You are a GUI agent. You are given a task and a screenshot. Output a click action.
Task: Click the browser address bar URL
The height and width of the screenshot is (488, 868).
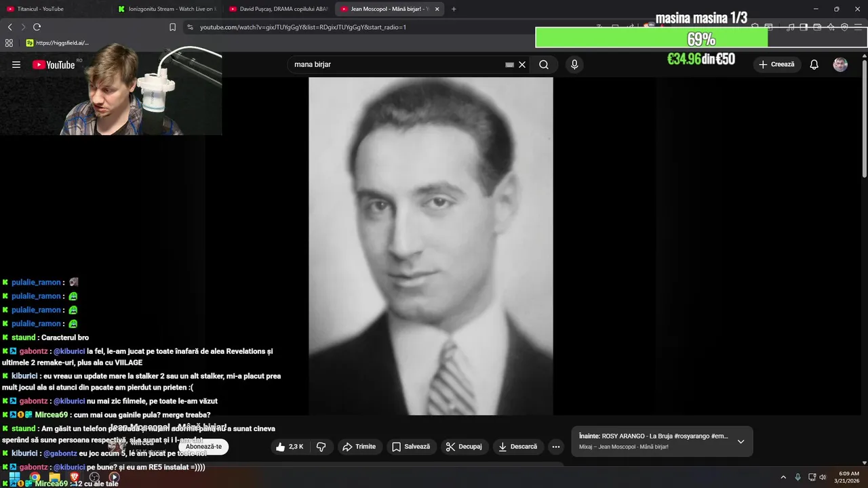pos(303,27)
